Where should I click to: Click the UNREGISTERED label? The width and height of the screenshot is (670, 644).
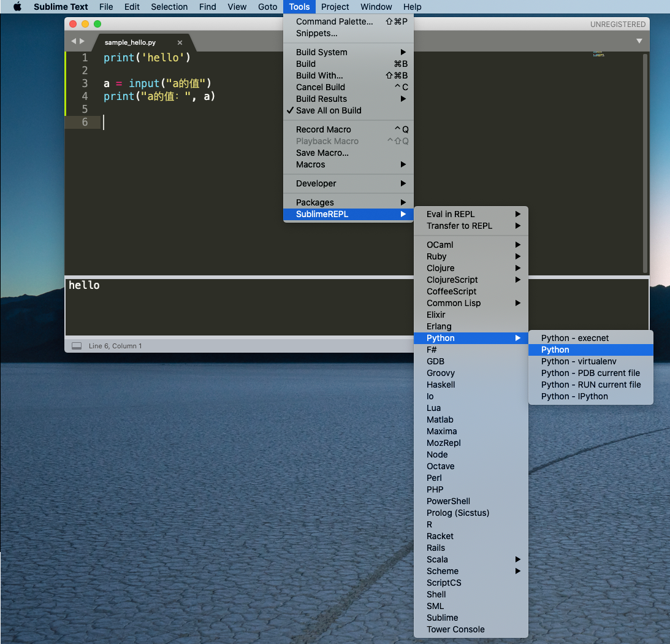point(618,25)
